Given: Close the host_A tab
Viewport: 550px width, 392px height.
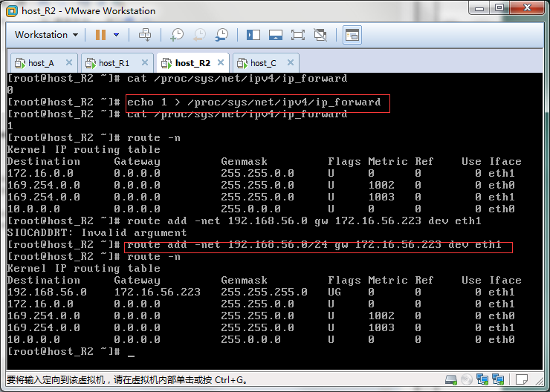Looking at the screenshot, I should [x=68, y=63].
